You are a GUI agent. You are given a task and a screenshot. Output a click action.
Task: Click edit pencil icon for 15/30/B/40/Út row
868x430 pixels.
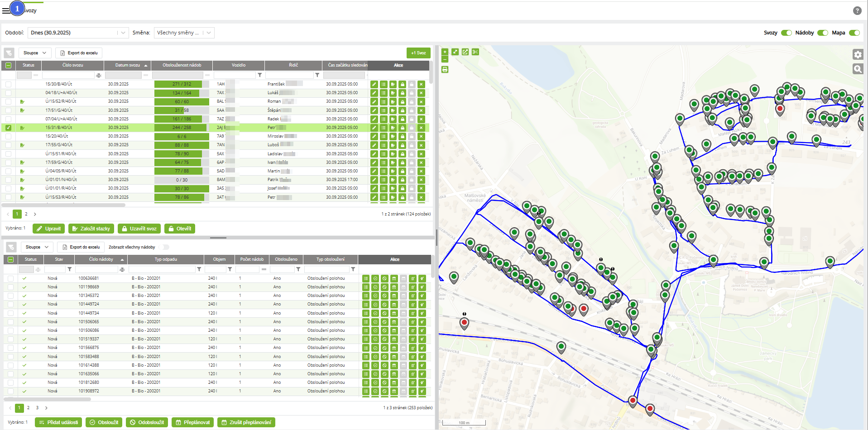[x=374, y=84]
